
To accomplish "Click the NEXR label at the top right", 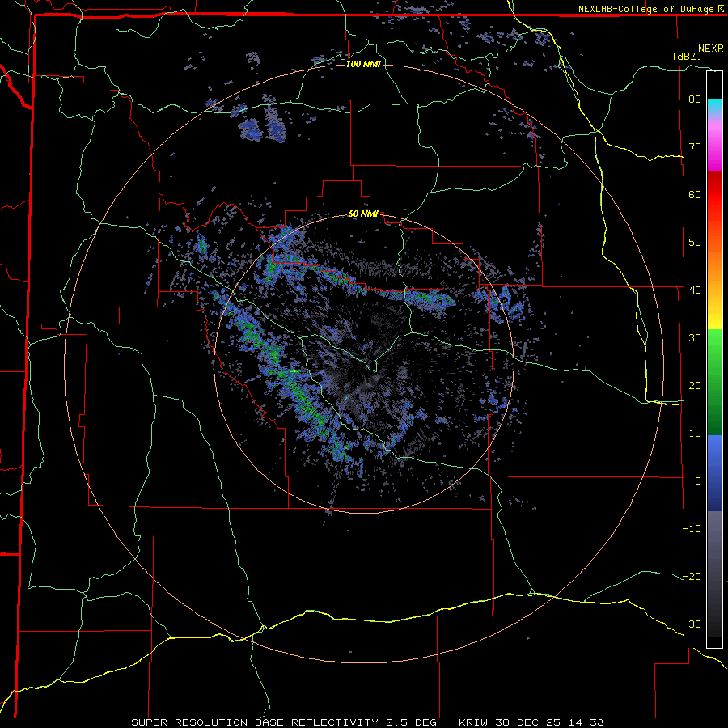I will [710, 49].
